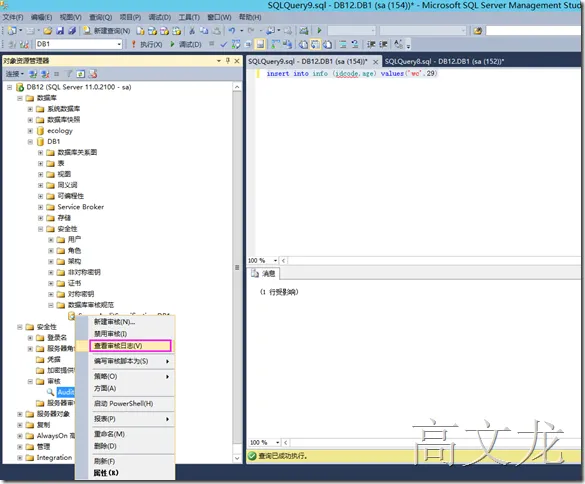Collapse the DB1 database node

point(30,142)
